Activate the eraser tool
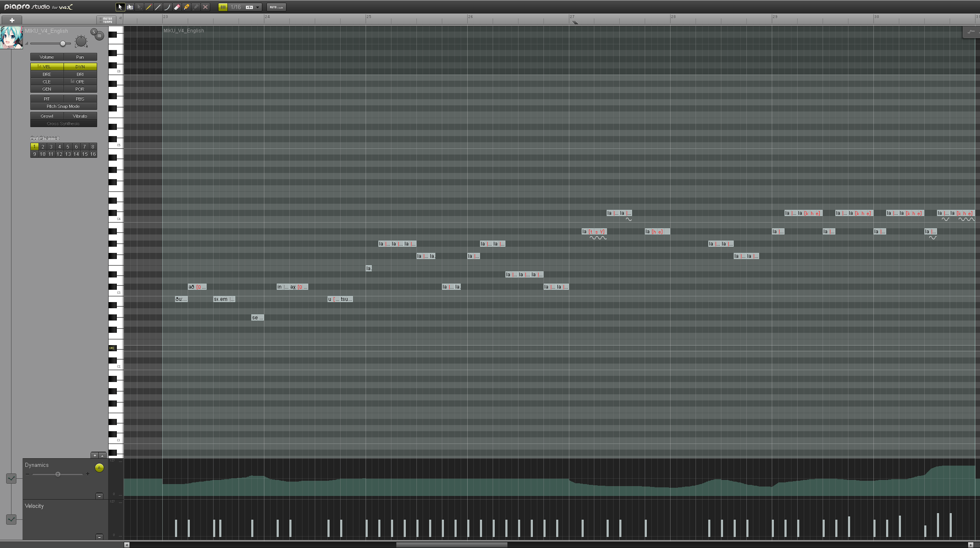980x548 pixels. pos(177,7)
